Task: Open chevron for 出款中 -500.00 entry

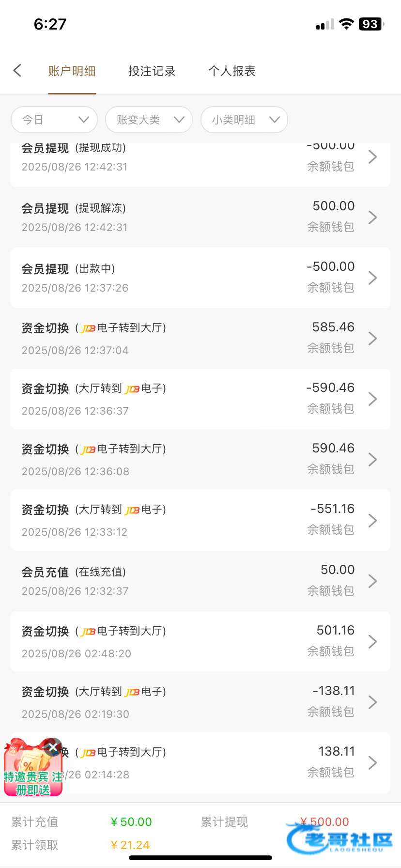Action: pyautogui.click(x=372, y=278)
